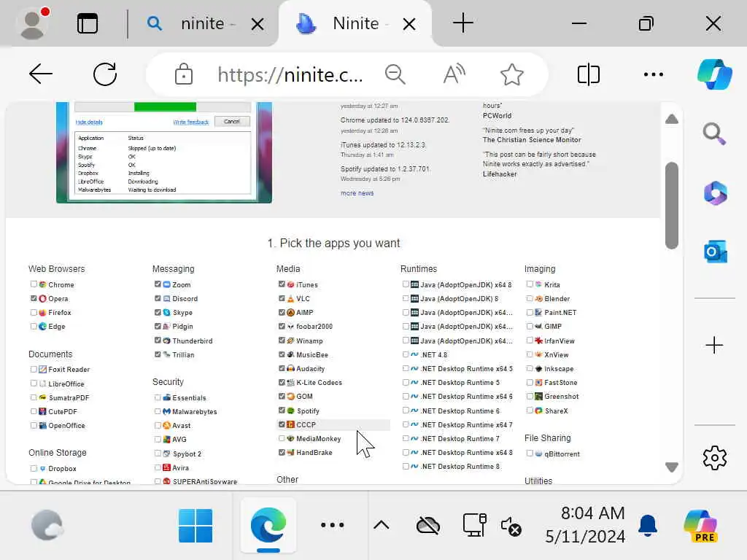Open the zoom out magnifier in address bar
Viewport: 747px width, 560px height.
pyautogui.click(x=395, y=74)
